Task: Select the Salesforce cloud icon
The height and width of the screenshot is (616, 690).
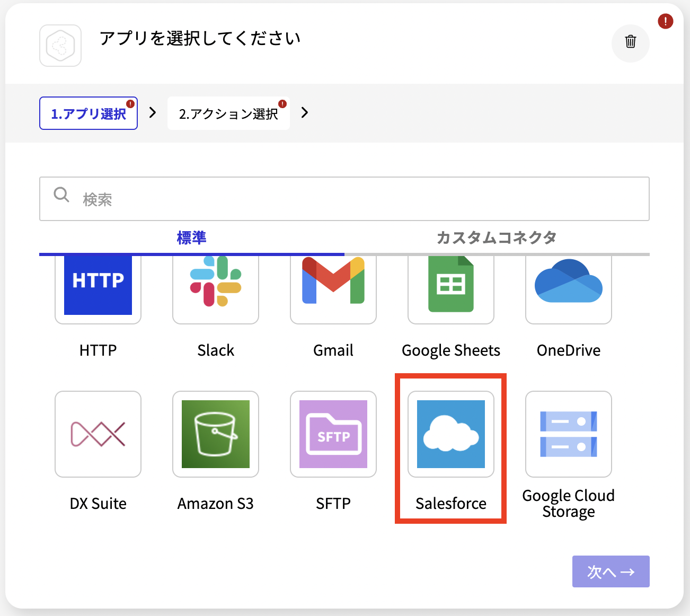Action: [x=451, y=434]
